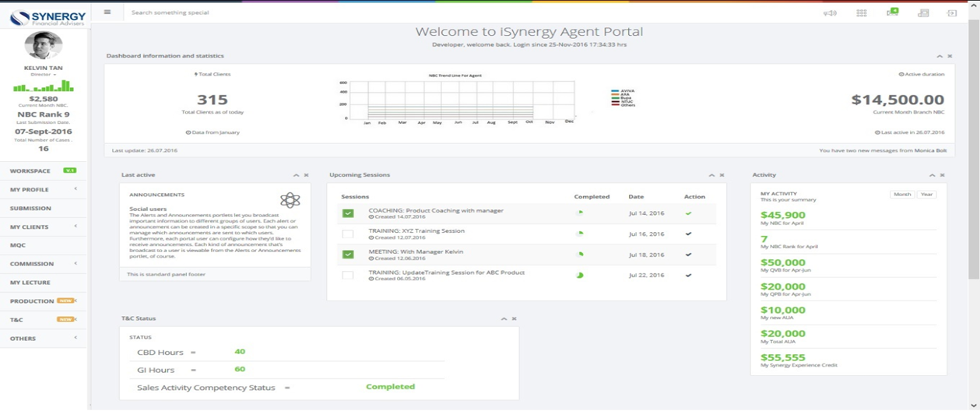Switch My Activity to Month view
This screenshot has height=411, width=980.
point(901,195)
